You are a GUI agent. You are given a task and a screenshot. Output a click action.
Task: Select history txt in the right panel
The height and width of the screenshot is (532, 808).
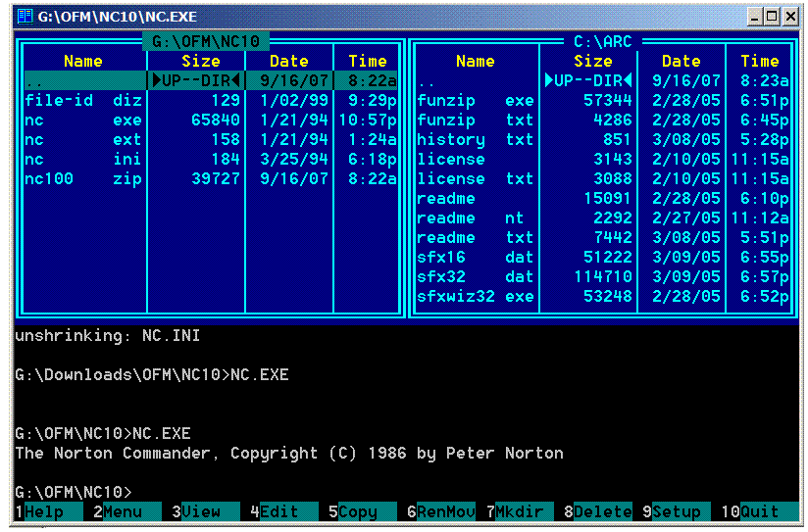coord(603,139)
